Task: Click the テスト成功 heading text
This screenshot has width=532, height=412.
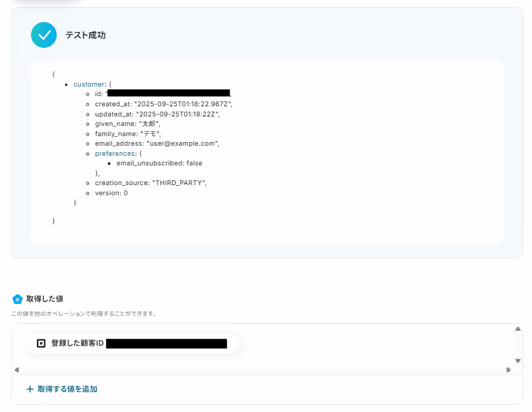Action: pos(85,35)
